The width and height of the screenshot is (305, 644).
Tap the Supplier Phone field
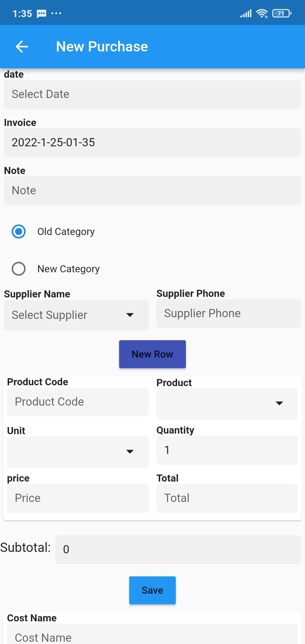(229, 314)
